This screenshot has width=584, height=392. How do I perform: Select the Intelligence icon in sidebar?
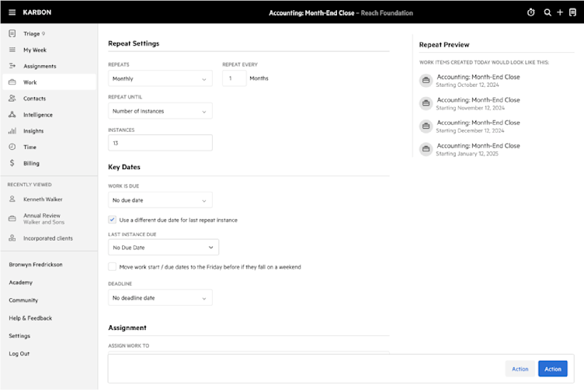tap(12, 115)
